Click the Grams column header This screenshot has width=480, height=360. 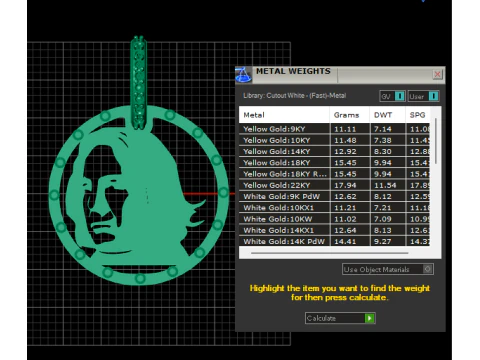click(350, 115)
